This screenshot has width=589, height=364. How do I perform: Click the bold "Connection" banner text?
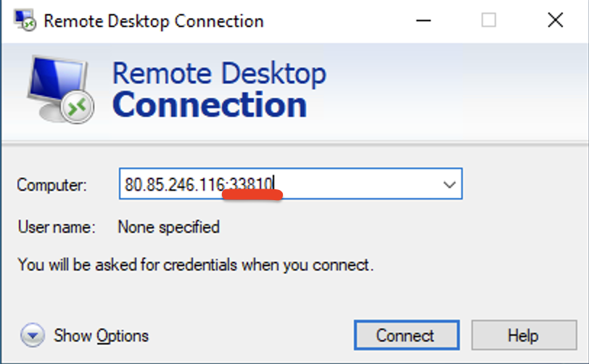(x=210, y=105)
